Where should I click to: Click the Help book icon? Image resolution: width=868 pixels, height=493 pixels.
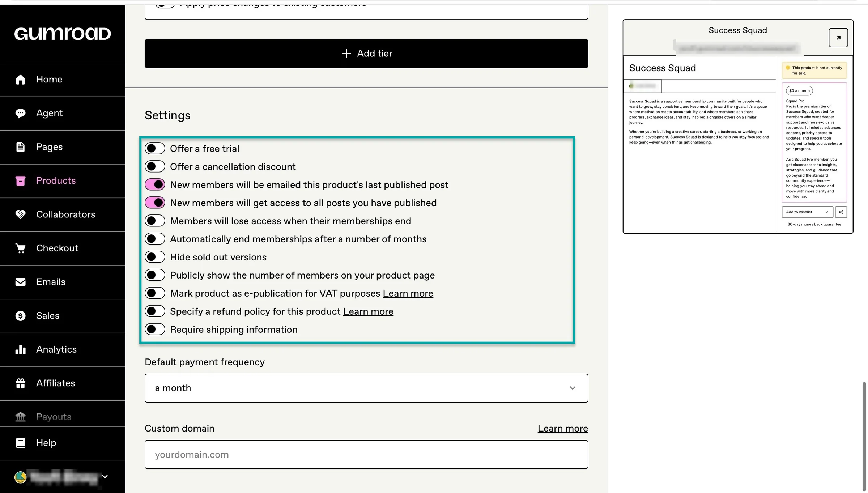[21, 443]
